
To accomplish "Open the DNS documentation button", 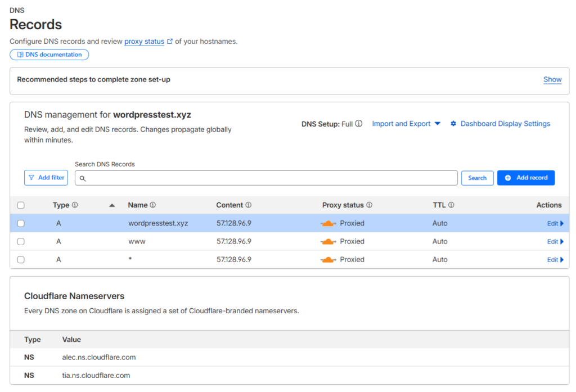I will point(49,55).
